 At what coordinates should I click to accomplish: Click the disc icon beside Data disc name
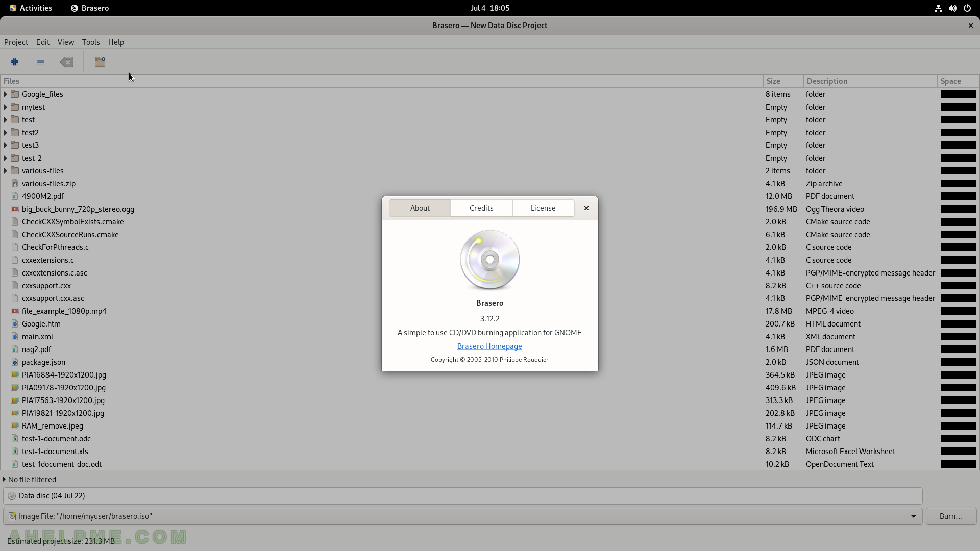point(12,496)
